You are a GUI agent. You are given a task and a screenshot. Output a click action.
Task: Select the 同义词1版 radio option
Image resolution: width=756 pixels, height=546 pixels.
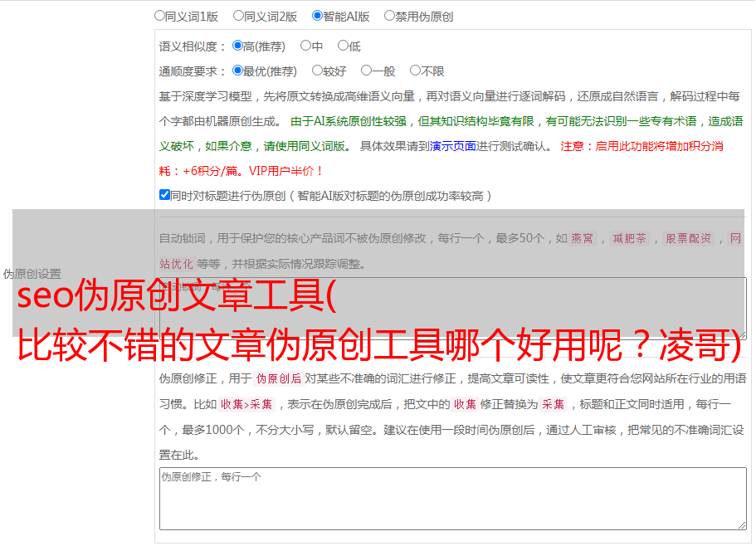[x=160, y=16]
